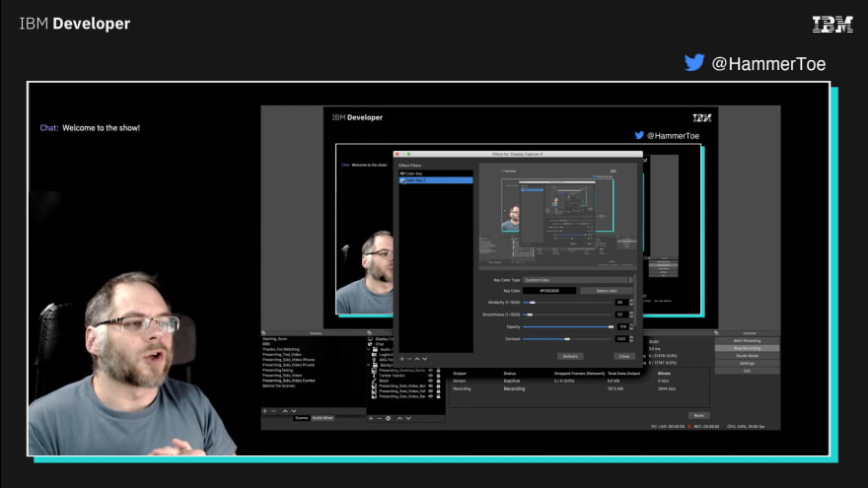Adjust the Smoothness value stepper

point(631,314)
